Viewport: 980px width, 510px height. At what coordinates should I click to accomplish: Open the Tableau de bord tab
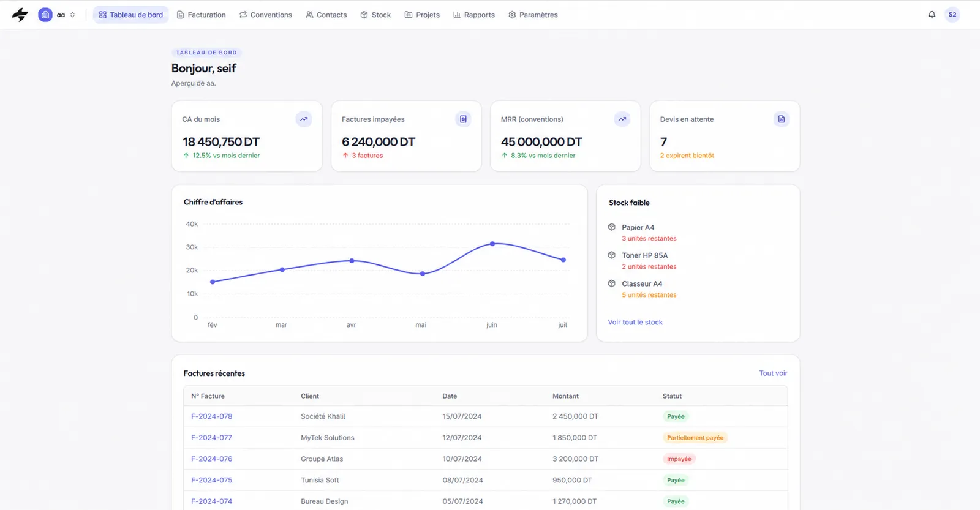click(x=131, y=15)
